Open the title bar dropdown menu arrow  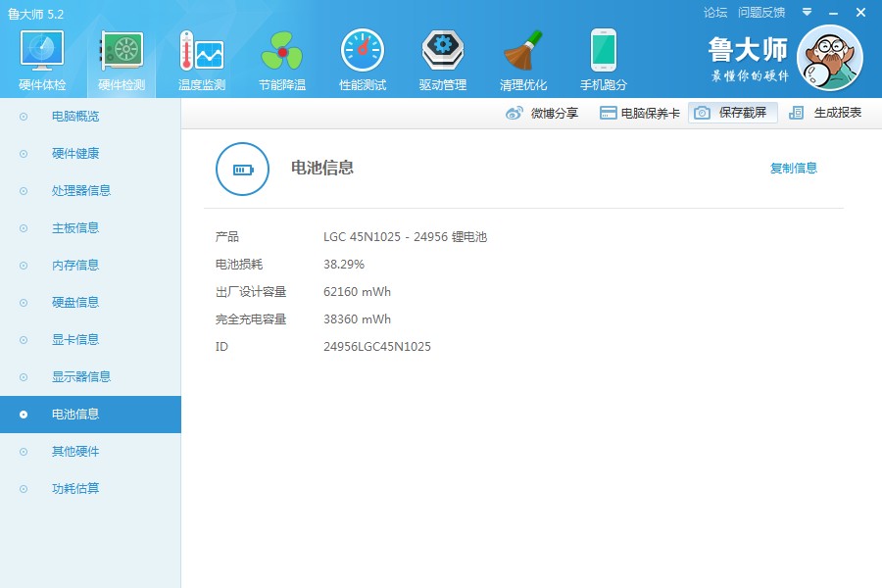[x=807, y=13]
